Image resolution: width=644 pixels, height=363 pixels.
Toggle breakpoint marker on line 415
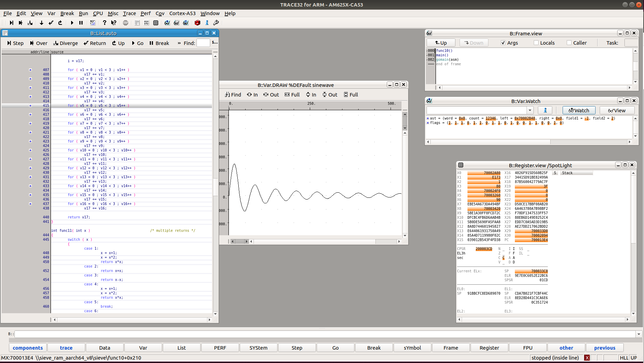[30, 105]
